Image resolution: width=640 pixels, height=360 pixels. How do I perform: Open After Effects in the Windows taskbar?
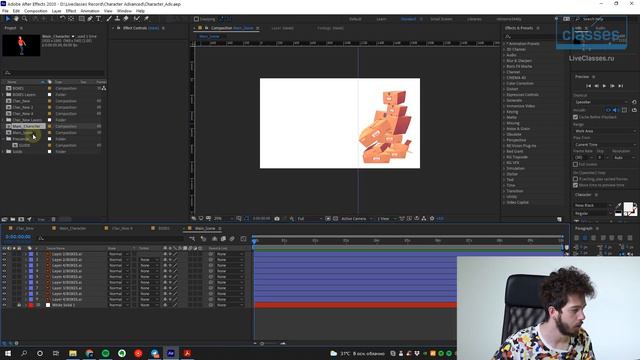tap(171, 353)
